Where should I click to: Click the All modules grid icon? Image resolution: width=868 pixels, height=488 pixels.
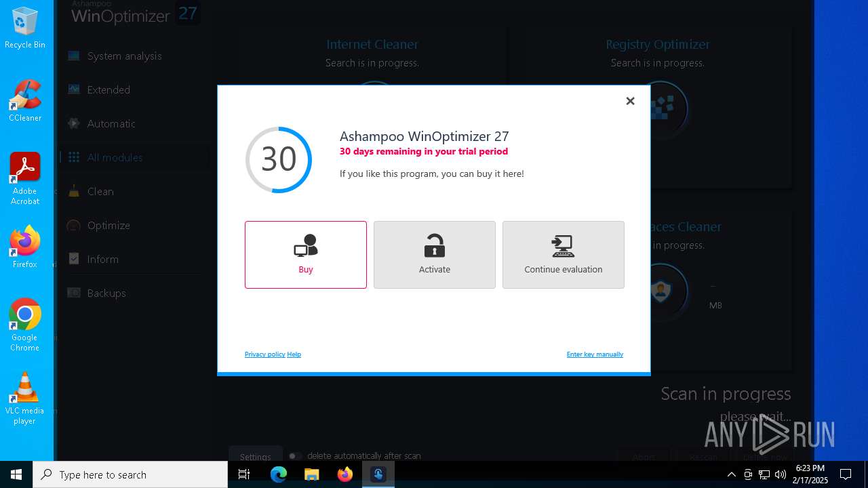pyautogui.click(x=74, y=157)
